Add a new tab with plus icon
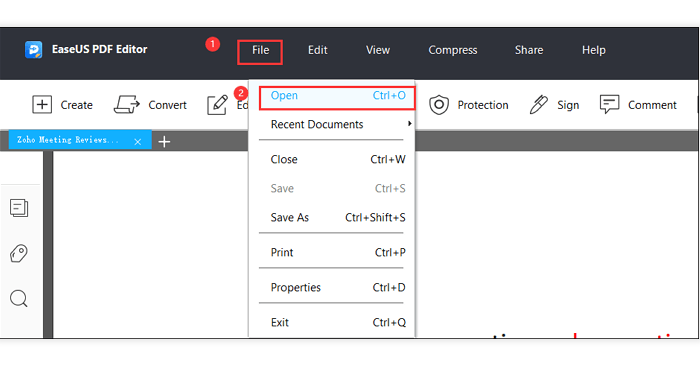700x371 pixels. click(164, 142)
